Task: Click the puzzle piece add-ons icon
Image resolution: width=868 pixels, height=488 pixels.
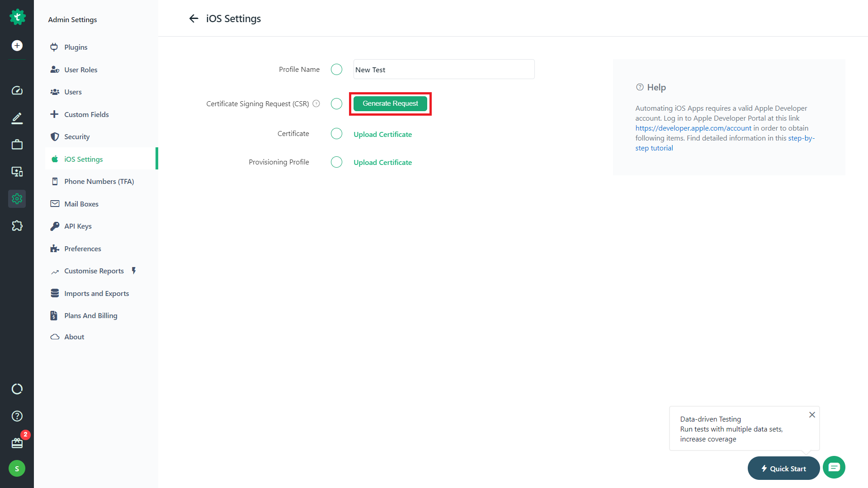Action: (x=17, y=225)
